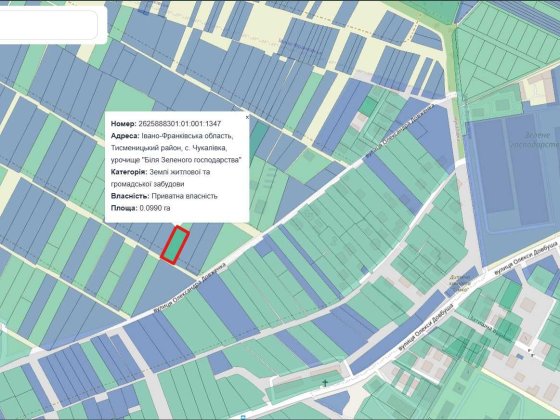Select the dark green parcel near top center-right
The height and width of the screenshot is (420, 560).
(368, 106)
